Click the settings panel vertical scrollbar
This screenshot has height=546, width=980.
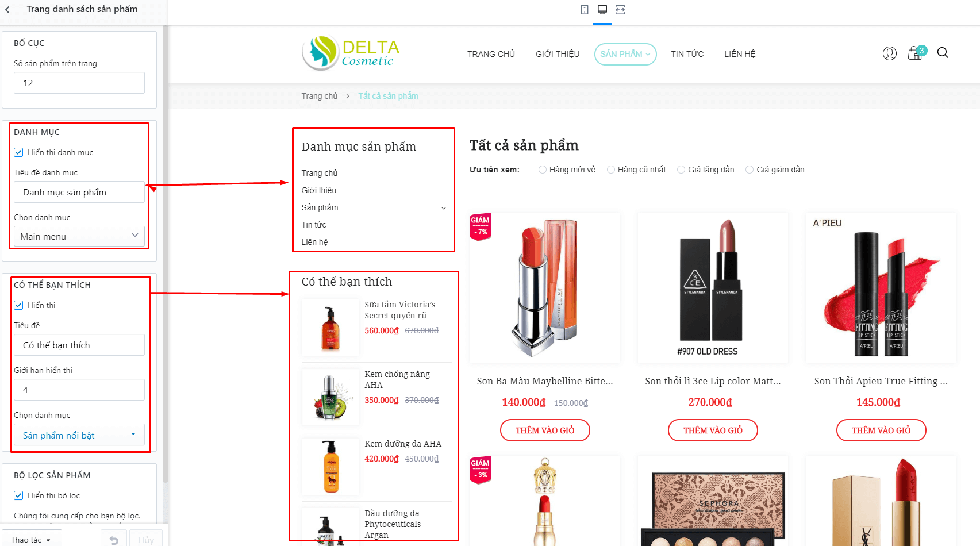coord(166,253)
